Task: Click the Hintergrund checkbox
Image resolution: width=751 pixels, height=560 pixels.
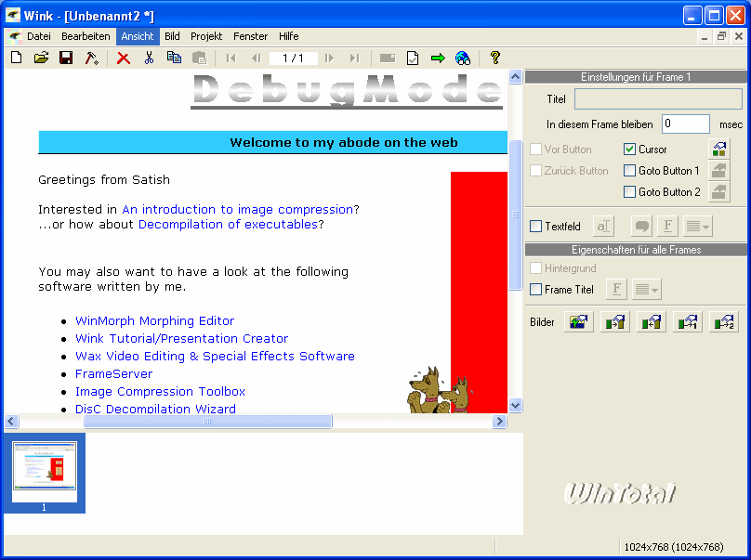Action: [x=536, y=268]
